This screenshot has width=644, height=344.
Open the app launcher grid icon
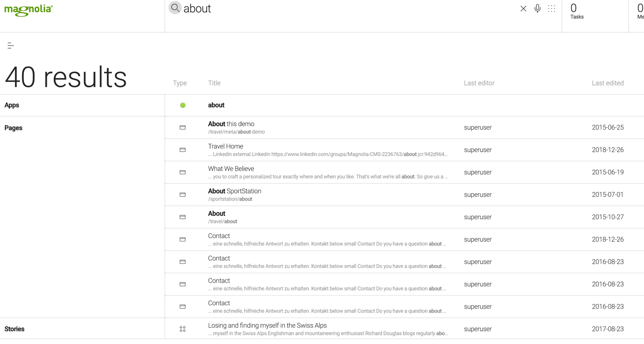coord(552,9)
